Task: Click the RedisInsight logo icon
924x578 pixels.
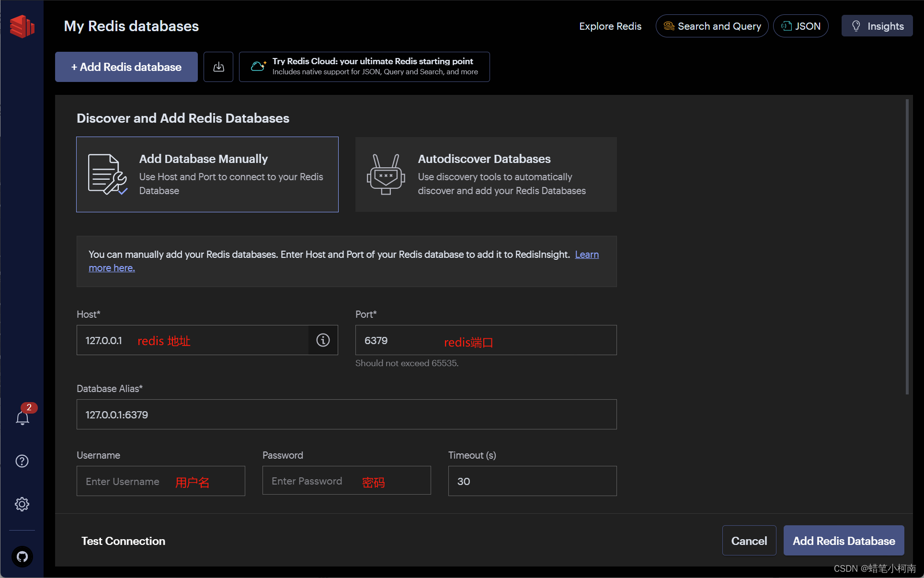Action: 22,26
